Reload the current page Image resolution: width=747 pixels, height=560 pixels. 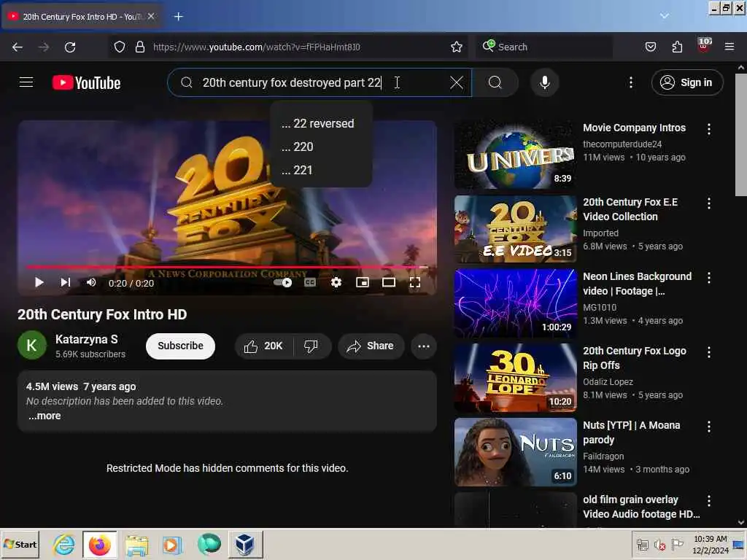70,47
